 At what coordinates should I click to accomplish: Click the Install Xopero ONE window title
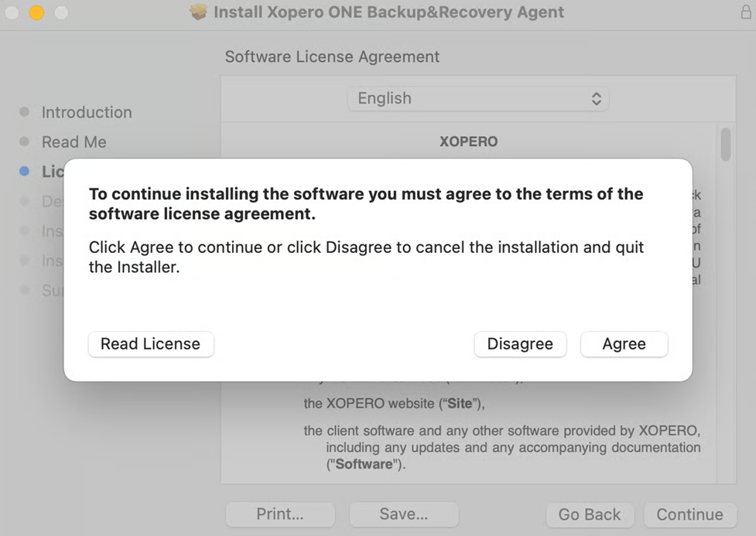coord(388,12)
